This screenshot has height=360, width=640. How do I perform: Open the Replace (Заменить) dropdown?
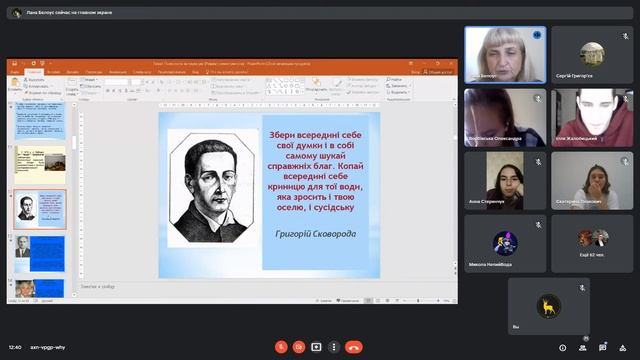pyautogui.click(x=398, y=86)
